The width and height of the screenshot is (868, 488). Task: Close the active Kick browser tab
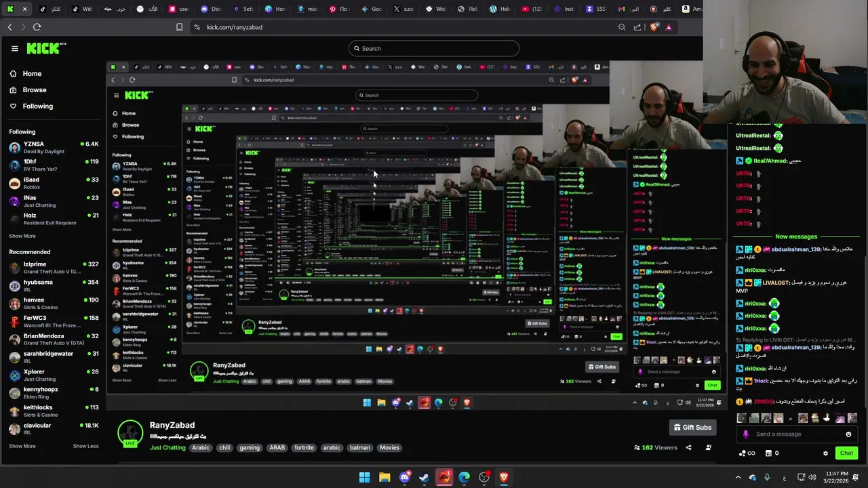coord(25,9)
